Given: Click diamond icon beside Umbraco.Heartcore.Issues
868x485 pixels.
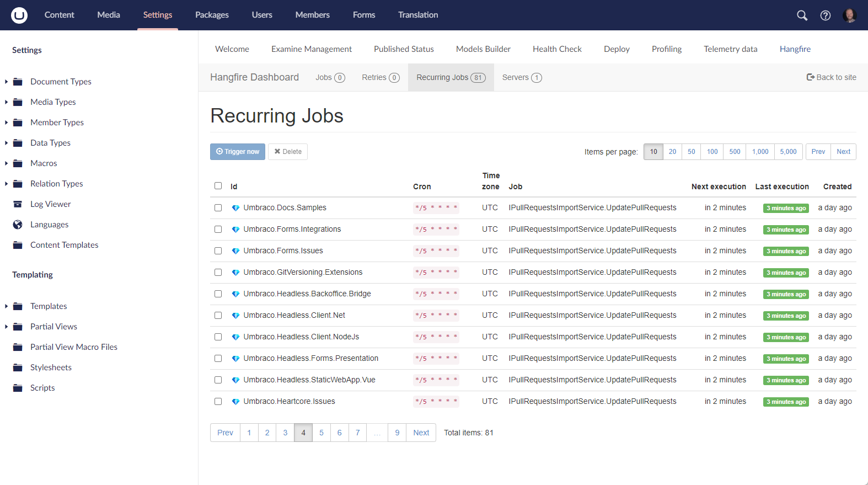Looking at the screenshot, I should (x=235, y=402).
